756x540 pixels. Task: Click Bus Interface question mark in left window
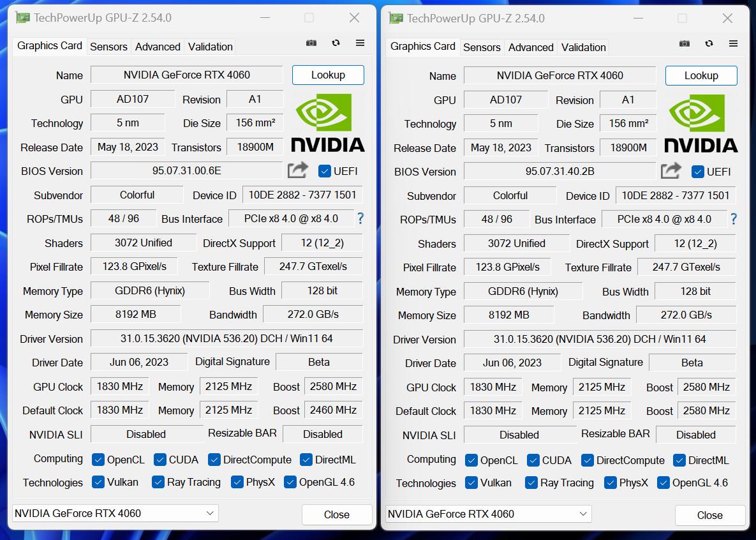pyautogui.click(x=360, y=218)
